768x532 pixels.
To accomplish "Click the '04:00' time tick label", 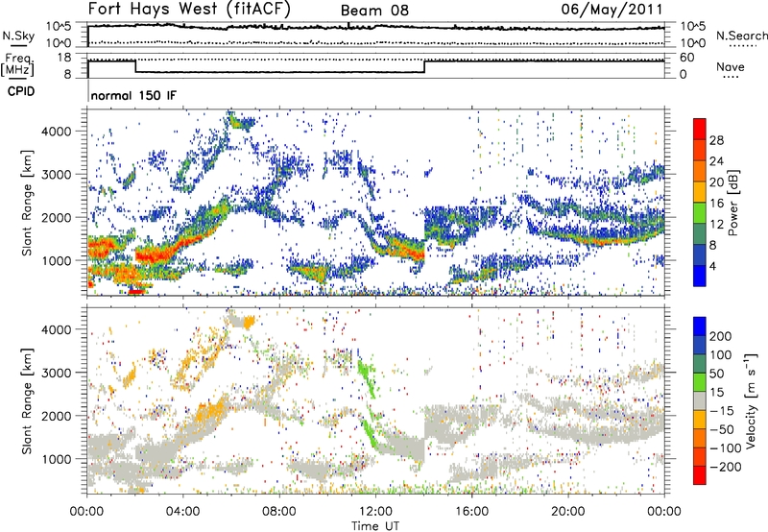I will [x=182, y=512].
